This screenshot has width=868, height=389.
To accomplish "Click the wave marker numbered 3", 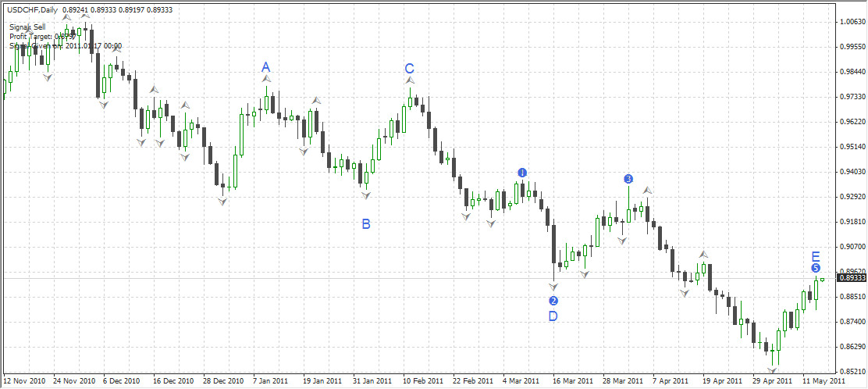I will point(628,179).
